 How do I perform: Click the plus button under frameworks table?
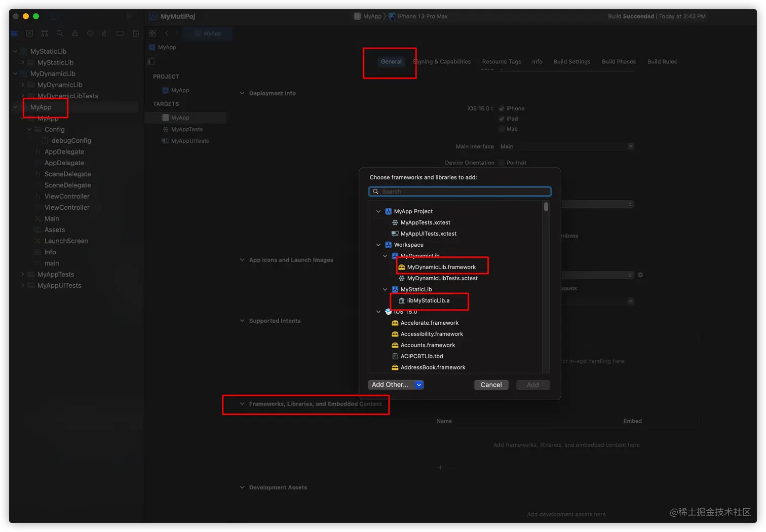coord(440,468)
